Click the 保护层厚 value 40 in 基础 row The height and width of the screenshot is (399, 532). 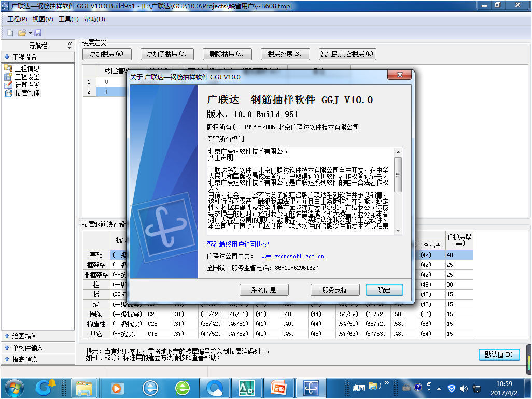459,255
